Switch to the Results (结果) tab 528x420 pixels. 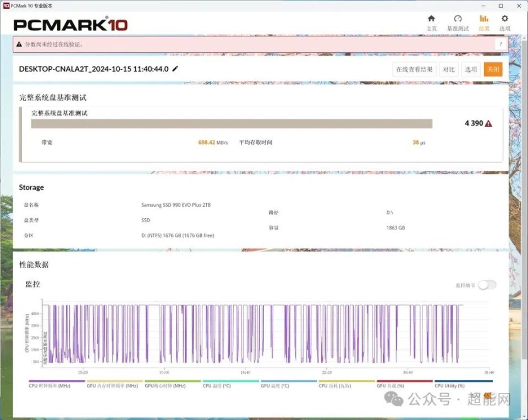pos(484,23)
